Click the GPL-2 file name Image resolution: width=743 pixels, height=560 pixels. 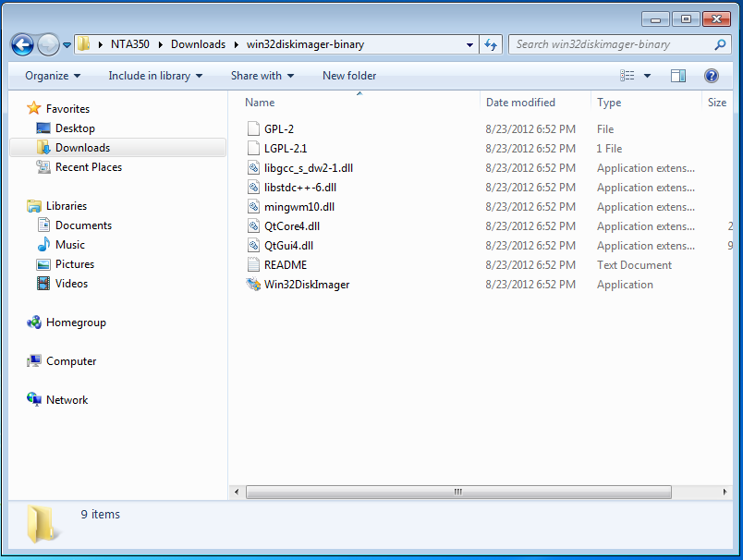pyautogui.click(x=279, y=128)
